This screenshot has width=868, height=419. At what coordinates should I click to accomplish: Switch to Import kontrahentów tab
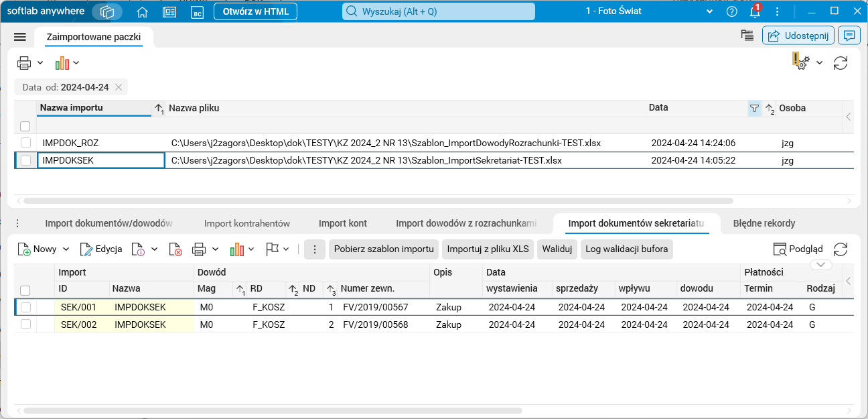click(x=246, y=223)
